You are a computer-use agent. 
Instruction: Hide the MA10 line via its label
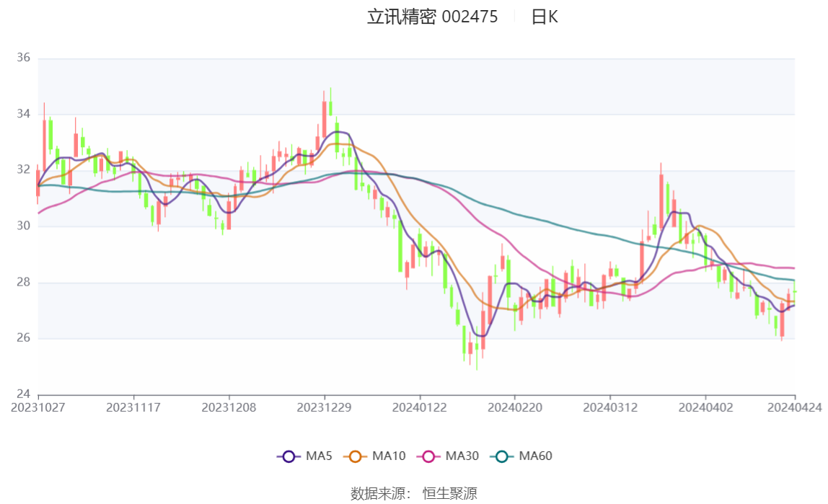(389, 456)
